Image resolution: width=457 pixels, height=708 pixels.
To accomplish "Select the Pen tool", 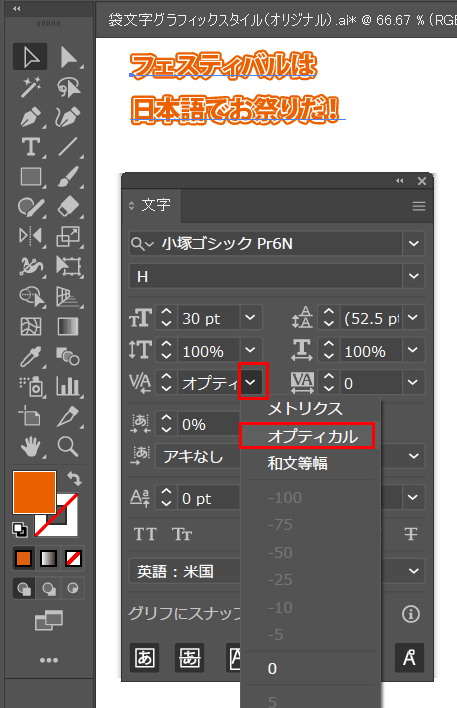I will coord(30,117).
